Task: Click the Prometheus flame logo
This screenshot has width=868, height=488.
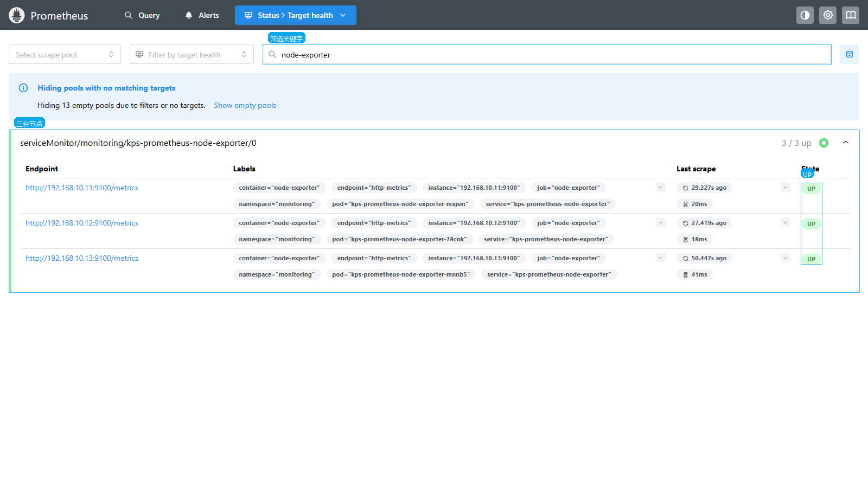Action: click(17, 15)
